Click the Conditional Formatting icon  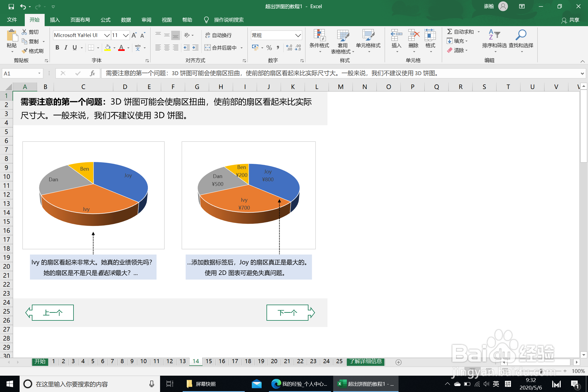319,35
